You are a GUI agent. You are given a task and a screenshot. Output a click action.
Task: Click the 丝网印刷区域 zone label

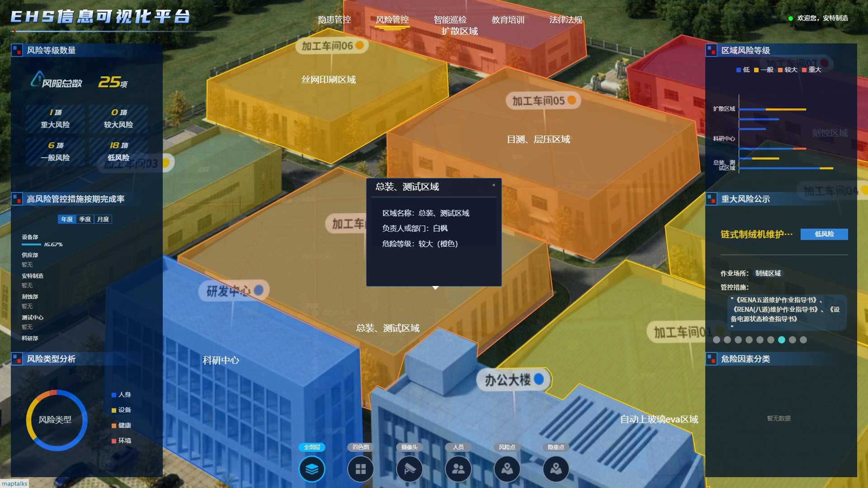pos(329,80)
